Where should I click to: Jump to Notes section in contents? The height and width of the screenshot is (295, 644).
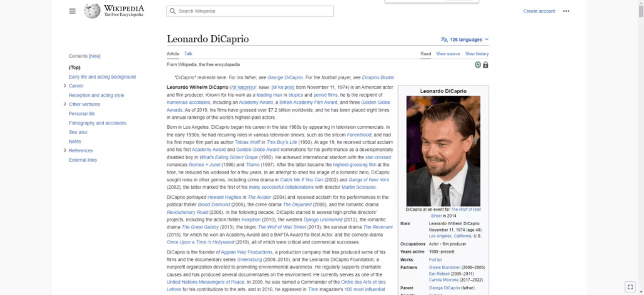point(75,142)
